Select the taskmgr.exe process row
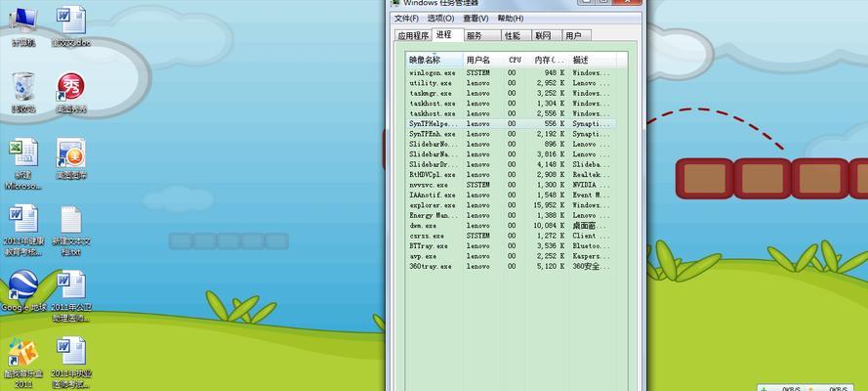Screen dimensions: 868x391 [x=511, y=93]
